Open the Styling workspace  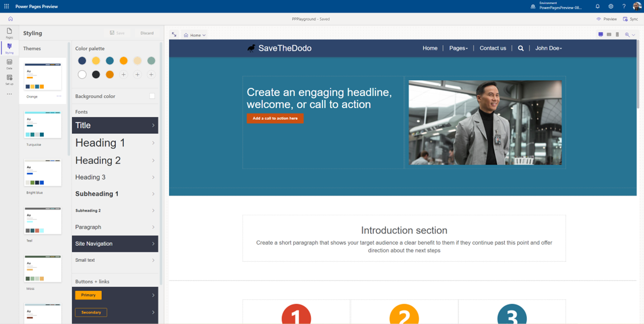coord(9,48)
